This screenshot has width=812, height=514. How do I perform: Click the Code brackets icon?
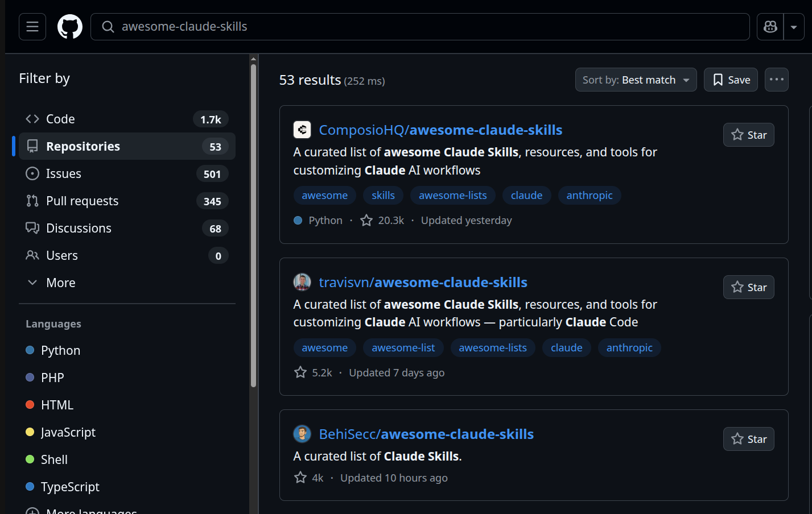(32, 119)
